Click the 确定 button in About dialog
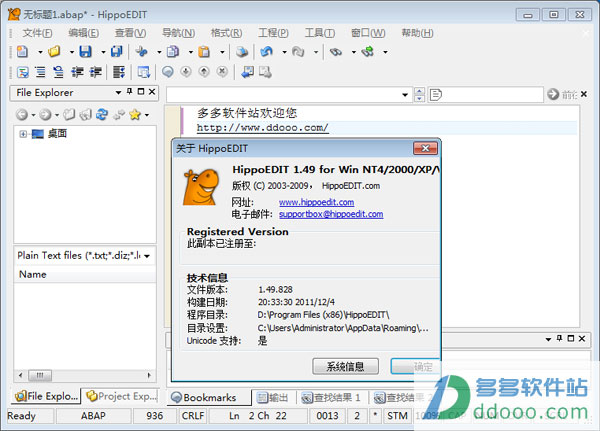600x431 pixels. 416,367
